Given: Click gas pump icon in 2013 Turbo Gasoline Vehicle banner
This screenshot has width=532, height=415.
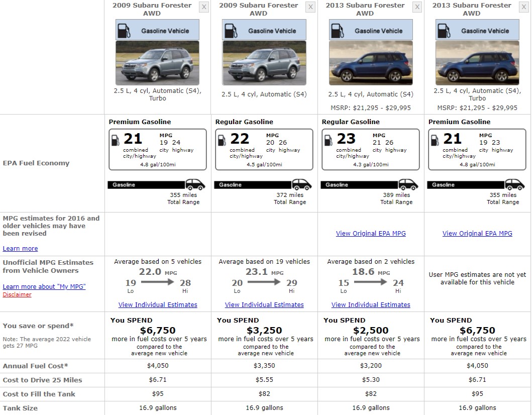Looking at the screenshot, I should pyautogui.click(x=444, y=31).
